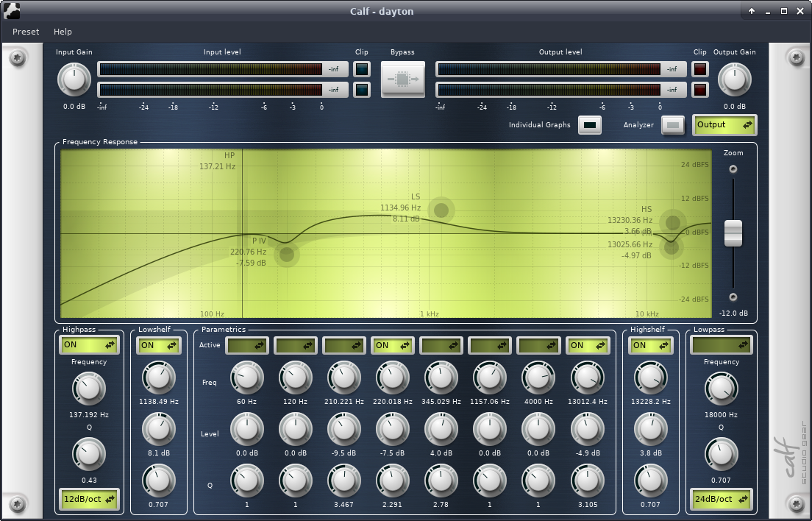
Task: Turn off the Highpass ON toggle
Action: point(89,345)
